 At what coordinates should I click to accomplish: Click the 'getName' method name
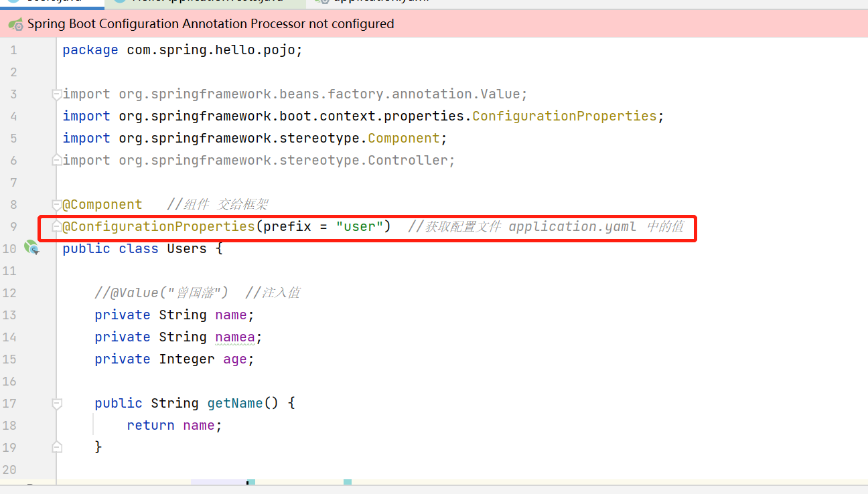(235, 403)
